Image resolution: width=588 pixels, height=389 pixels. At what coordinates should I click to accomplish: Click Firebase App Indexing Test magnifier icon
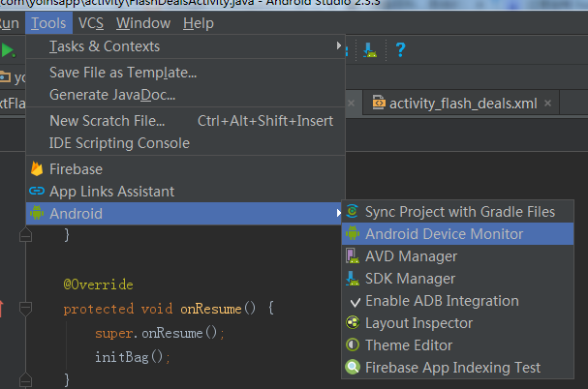coord(353,368)
